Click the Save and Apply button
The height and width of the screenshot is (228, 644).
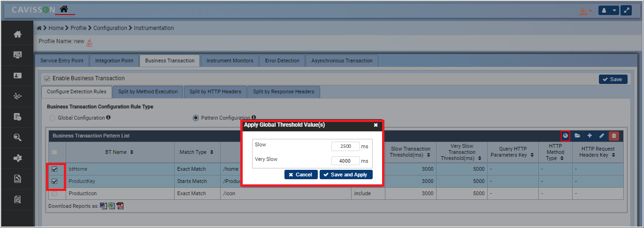[346, 175]
